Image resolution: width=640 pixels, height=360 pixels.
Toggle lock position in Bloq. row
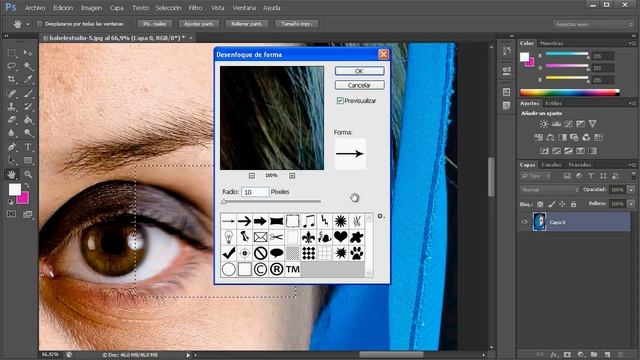[562, 204]
